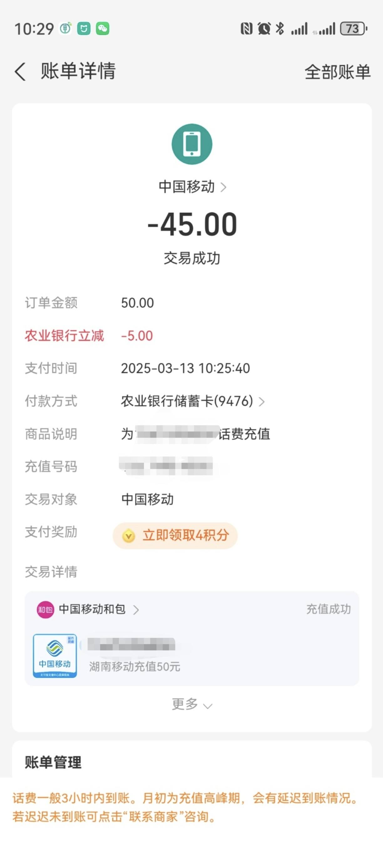Tap the Bluetooth icon in status bar
Screen dimensions: 383x868
280,29
